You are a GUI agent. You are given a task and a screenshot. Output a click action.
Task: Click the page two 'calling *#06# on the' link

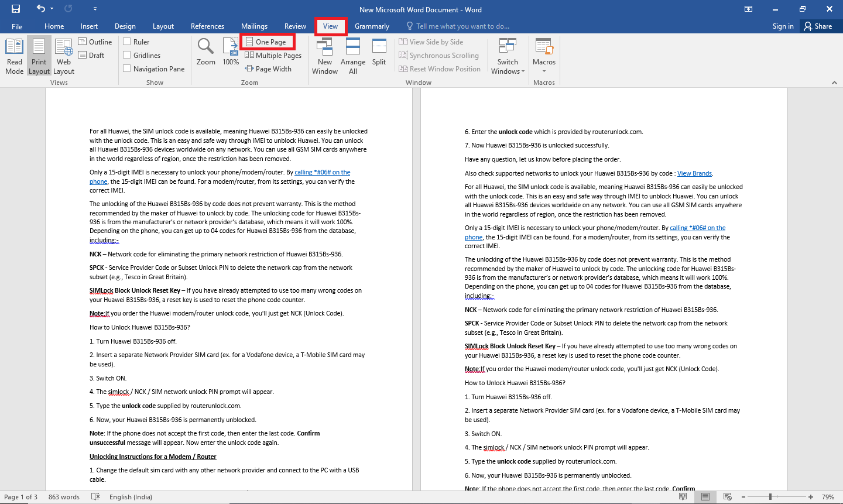coord(697,228)
